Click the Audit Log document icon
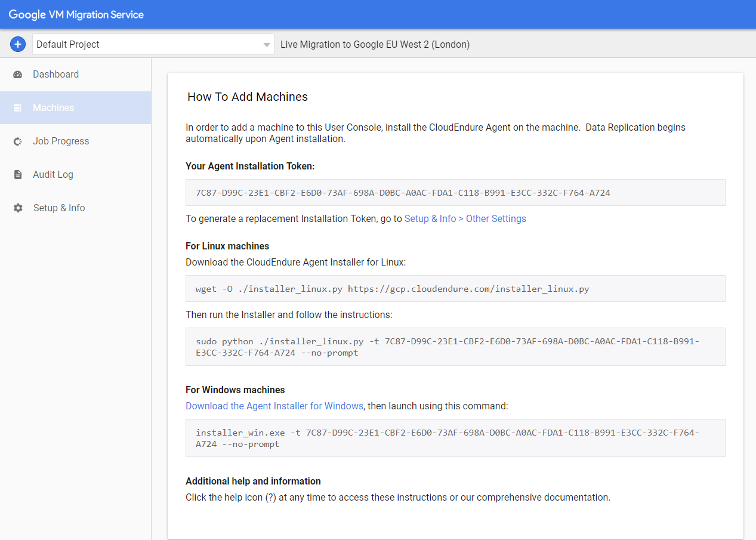The width and height of the screenshot is (756, 540). click(x=18, y=175)
